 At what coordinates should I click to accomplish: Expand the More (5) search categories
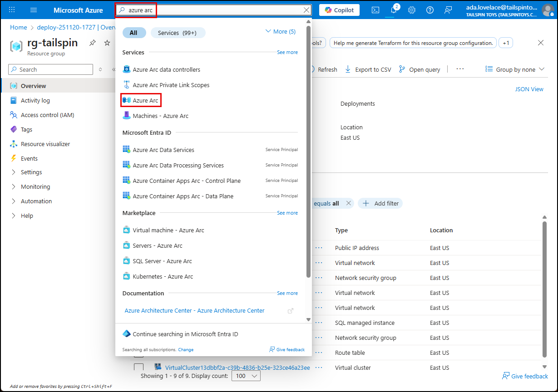click(280, 31)
